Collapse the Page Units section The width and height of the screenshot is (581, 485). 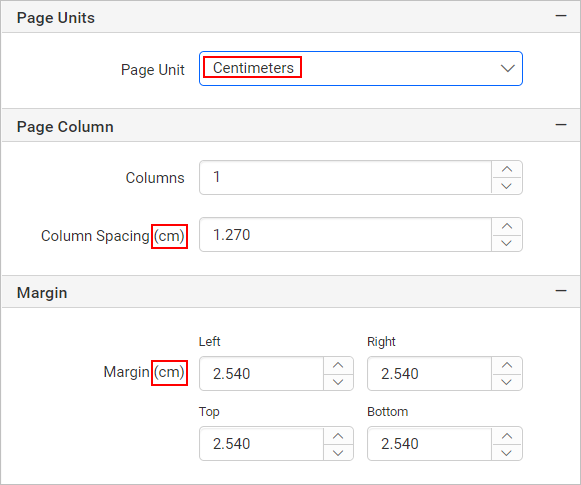[x=561, y=16]
